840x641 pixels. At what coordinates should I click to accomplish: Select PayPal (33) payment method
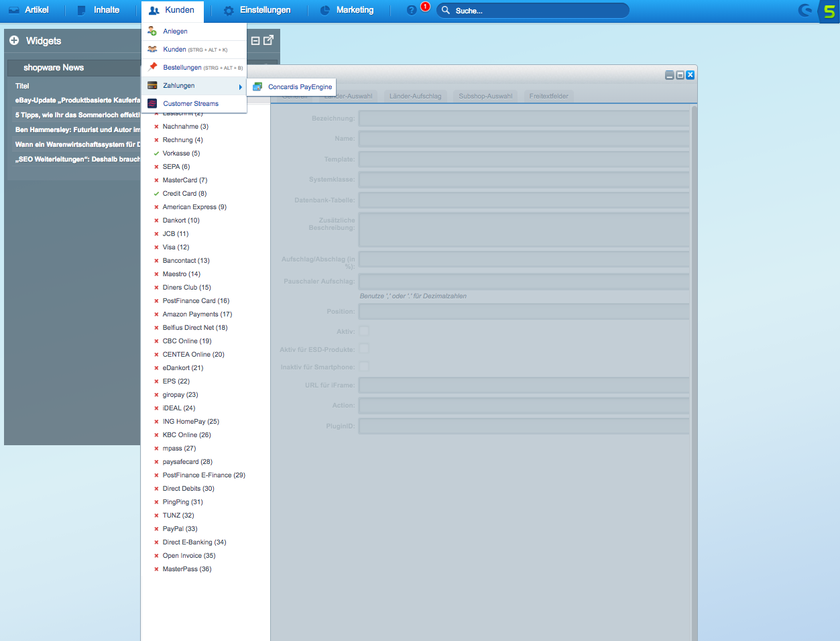coord(180,528)
